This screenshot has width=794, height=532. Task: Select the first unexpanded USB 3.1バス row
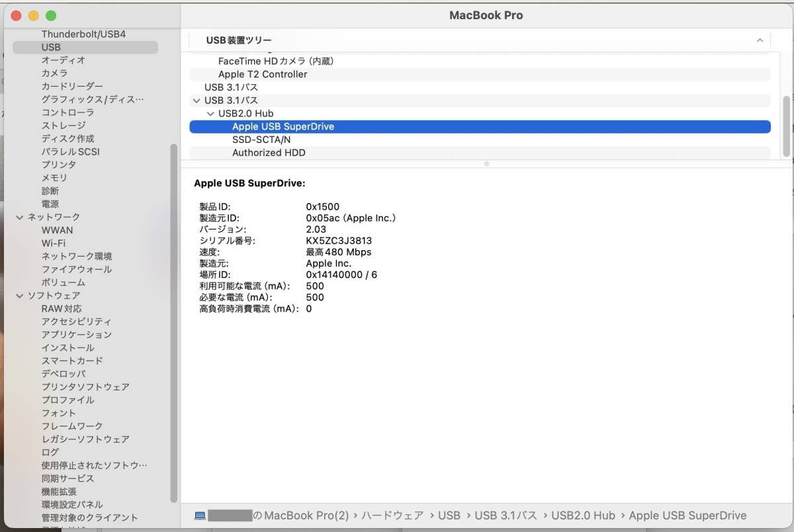(480, 87)
